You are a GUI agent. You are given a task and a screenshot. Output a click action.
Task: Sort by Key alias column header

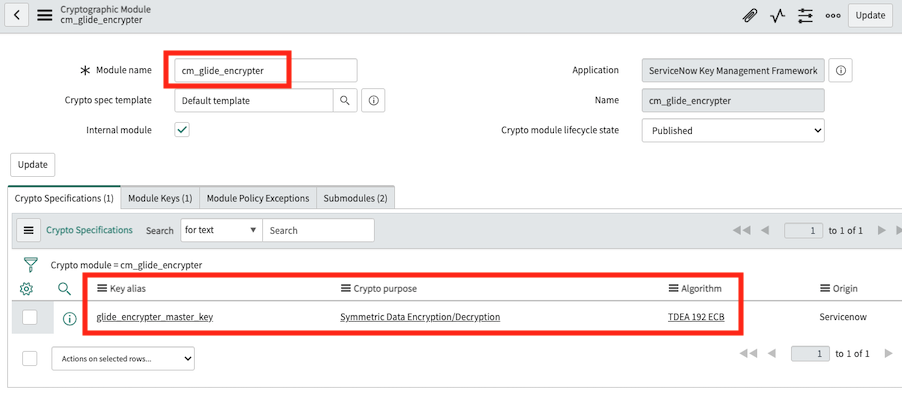coord(128,289)
